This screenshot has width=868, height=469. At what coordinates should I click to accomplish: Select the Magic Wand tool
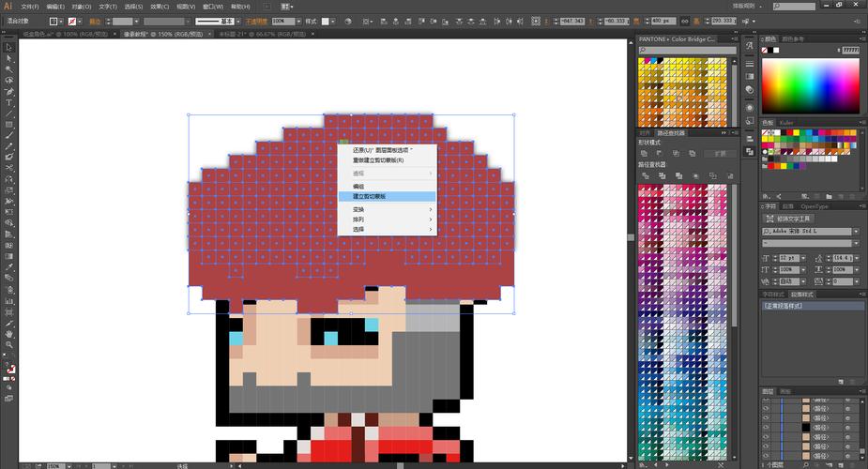pyautogui.click(x=9, y=68)
